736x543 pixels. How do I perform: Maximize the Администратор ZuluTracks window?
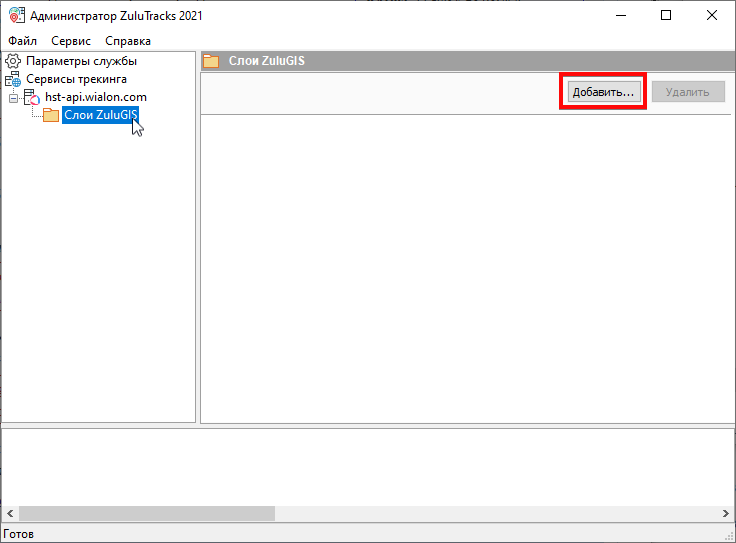click(666, 15)
